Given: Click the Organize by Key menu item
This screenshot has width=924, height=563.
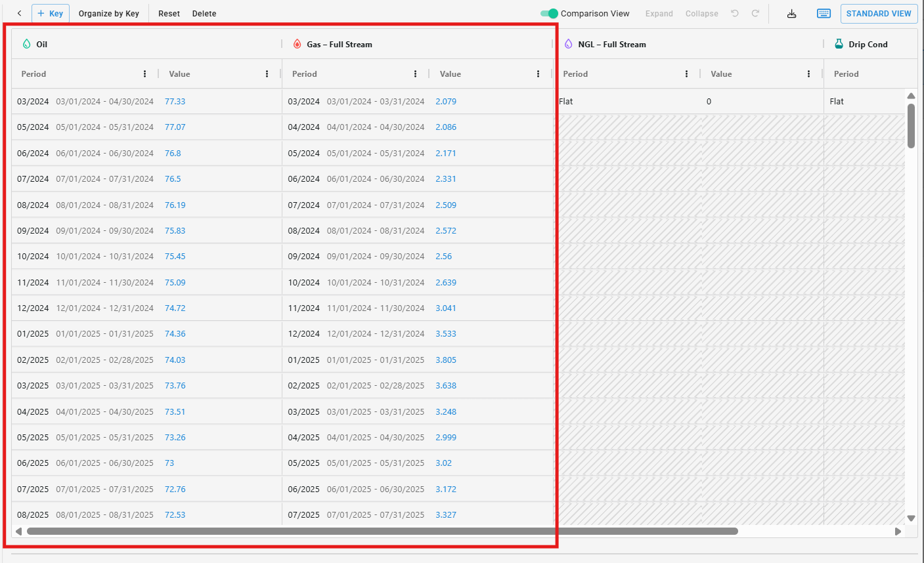Looking at the screenshot, I should [108, 13].
